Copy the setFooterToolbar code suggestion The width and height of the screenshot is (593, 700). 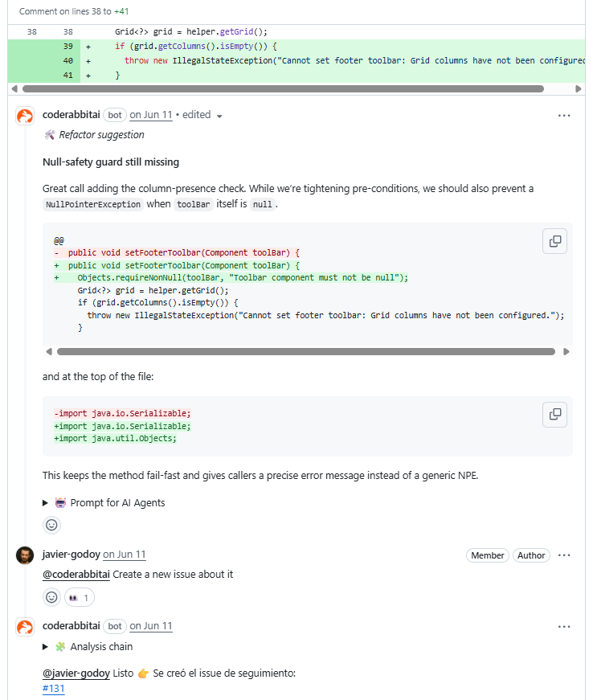[x=554, y=241]
